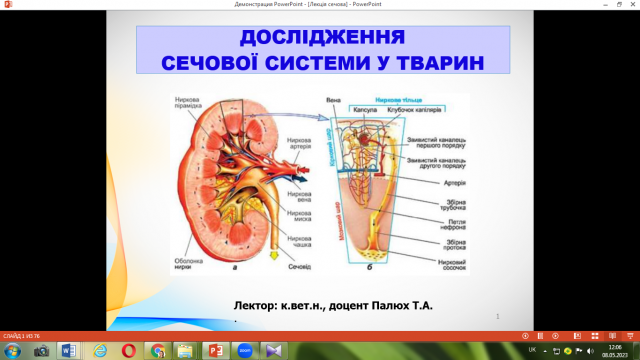Go to previous slide in status bar
640x360 pixels.
pyautogui.click(x=525, y=336)
